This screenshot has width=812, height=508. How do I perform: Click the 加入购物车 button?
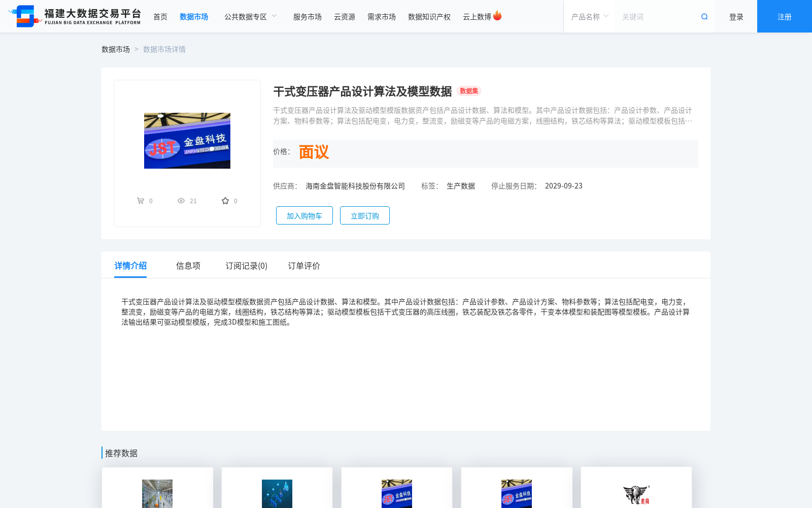[304, 215]
